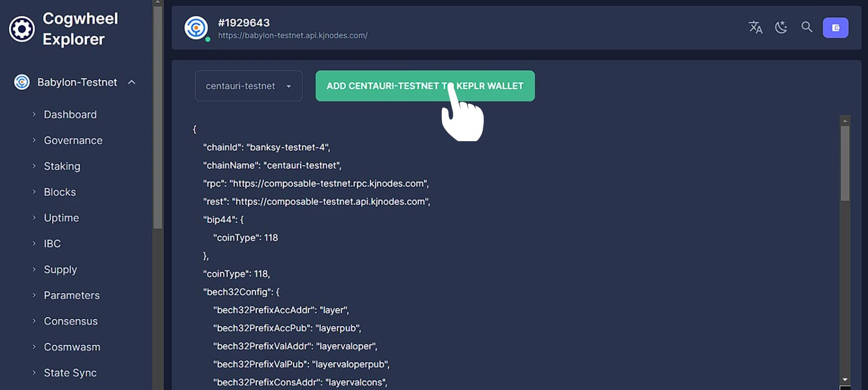Expand arrow next to Dashboard
868x390 pixels.
click(34, 114)
